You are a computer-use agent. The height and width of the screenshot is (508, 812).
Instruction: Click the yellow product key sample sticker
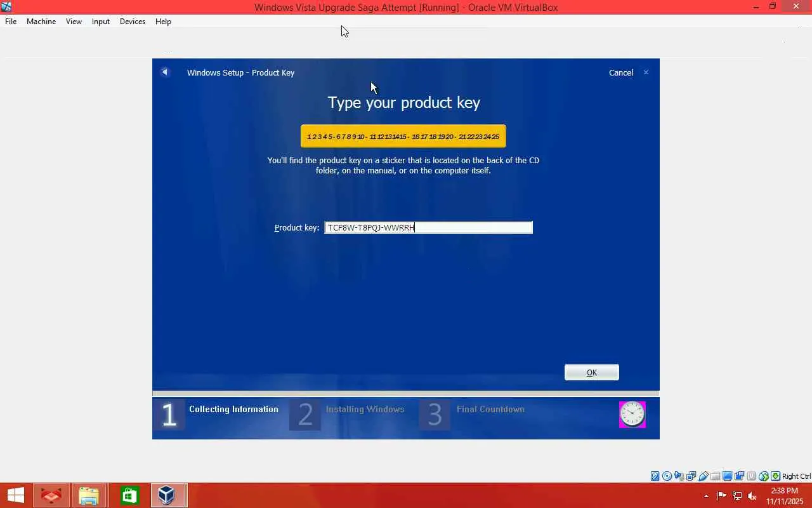tap(403, 136)
